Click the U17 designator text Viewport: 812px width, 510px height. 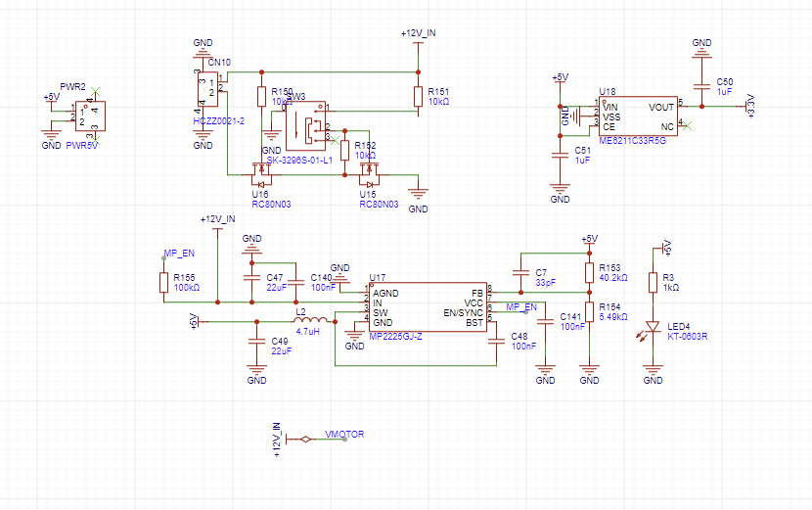point(377,278)
